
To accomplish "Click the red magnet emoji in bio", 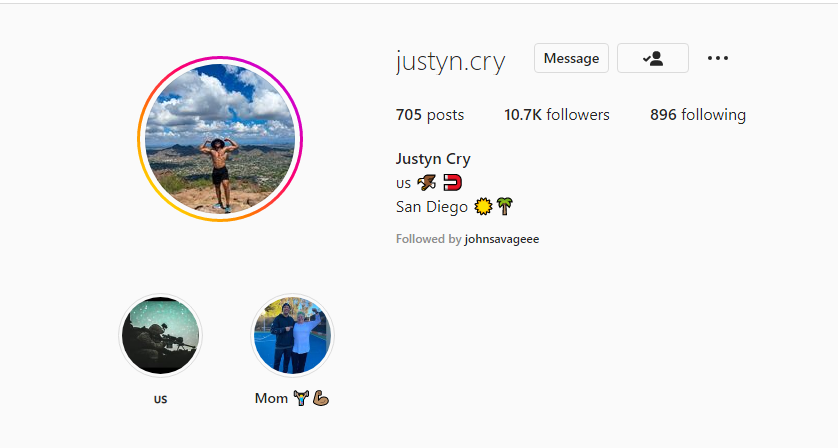I will pyautogui.click(x=453, y=183).
